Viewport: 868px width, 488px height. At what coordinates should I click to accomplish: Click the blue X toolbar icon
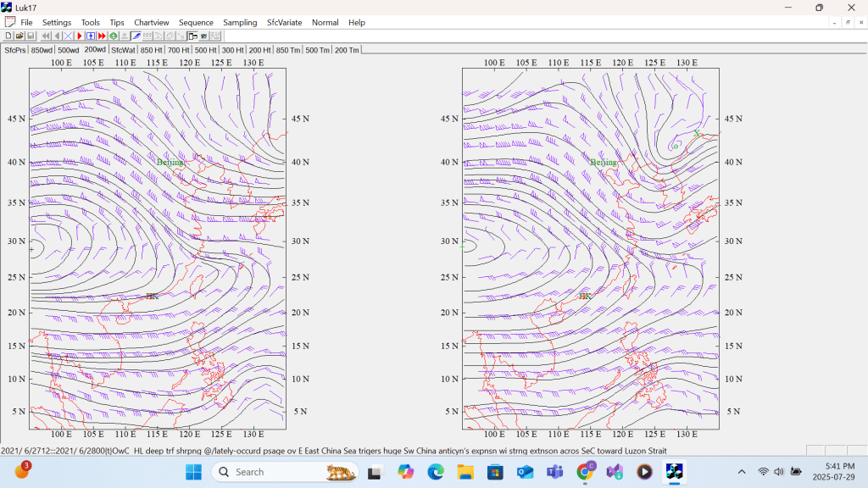[x=68, y=36]
